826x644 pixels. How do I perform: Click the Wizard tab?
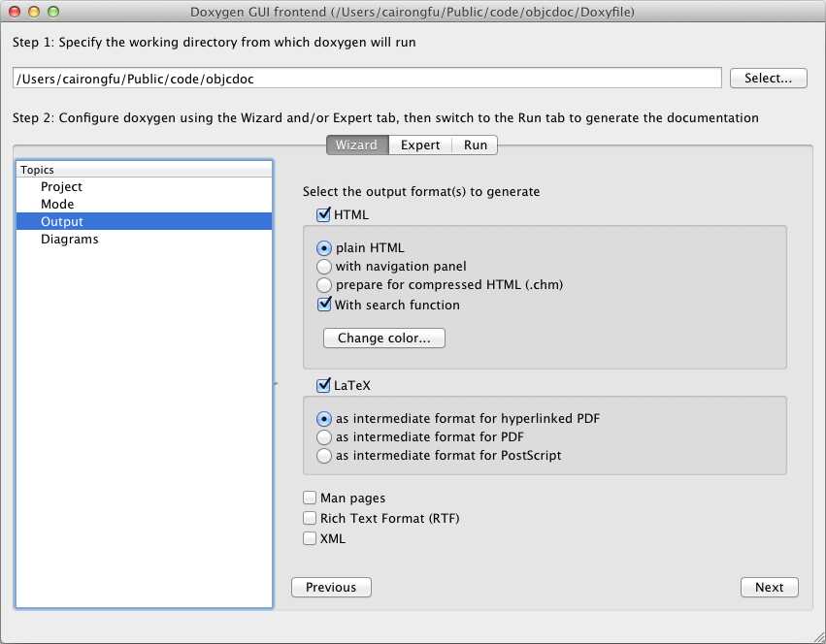[356, 145]
